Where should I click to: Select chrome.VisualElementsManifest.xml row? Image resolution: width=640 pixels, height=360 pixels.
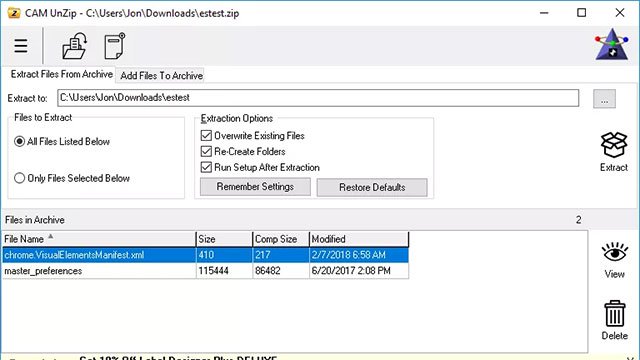coord(205,255)
